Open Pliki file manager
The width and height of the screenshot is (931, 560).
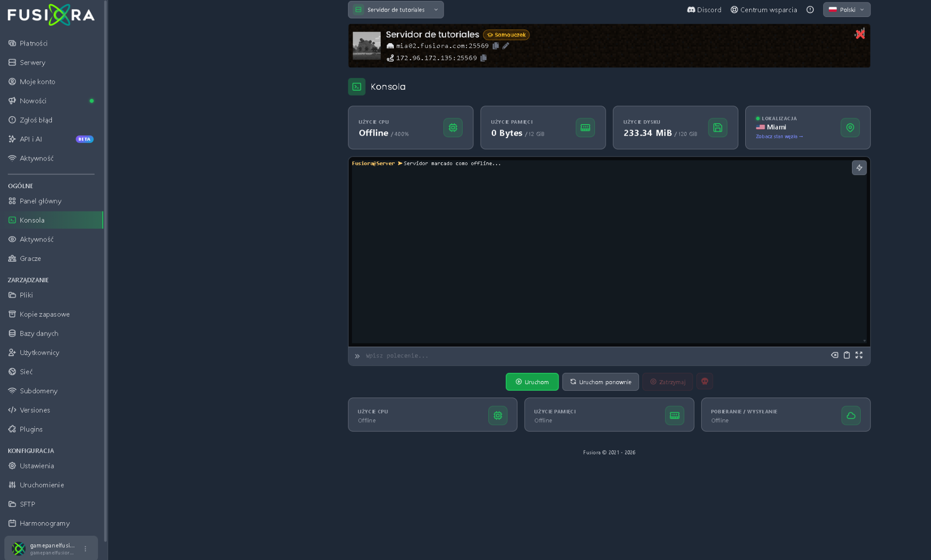tap(51, 295)
